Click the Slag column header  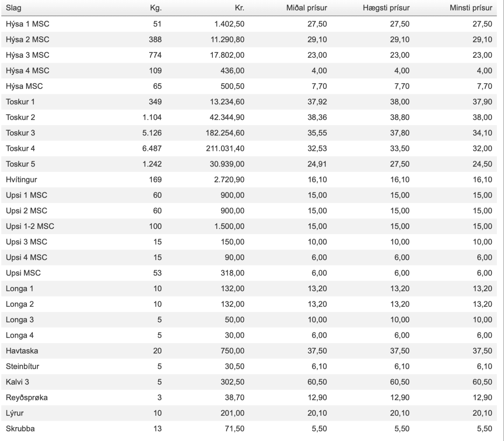pos(13,8)
